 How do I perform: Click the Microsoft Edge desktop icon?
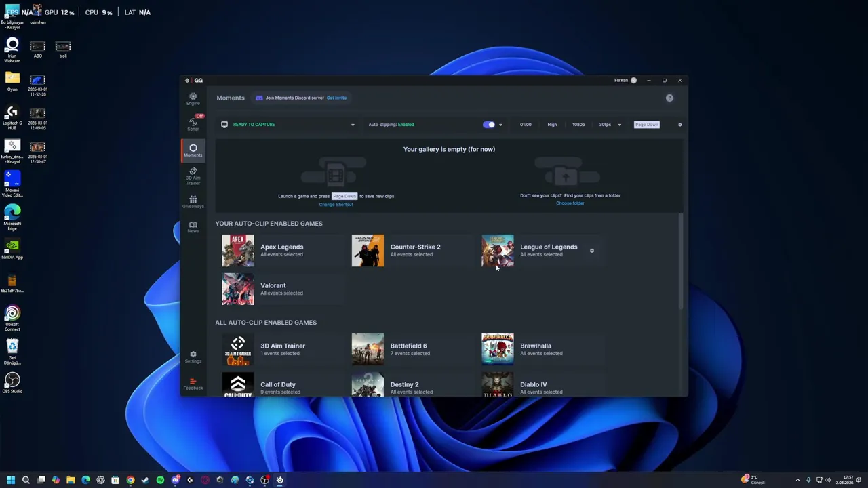(12, 217)
